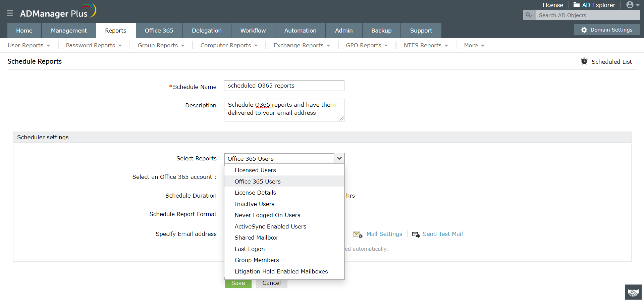644x307 pixels.
Task: Expand the Password Reports menu
Action: click(x=94, y=45)
